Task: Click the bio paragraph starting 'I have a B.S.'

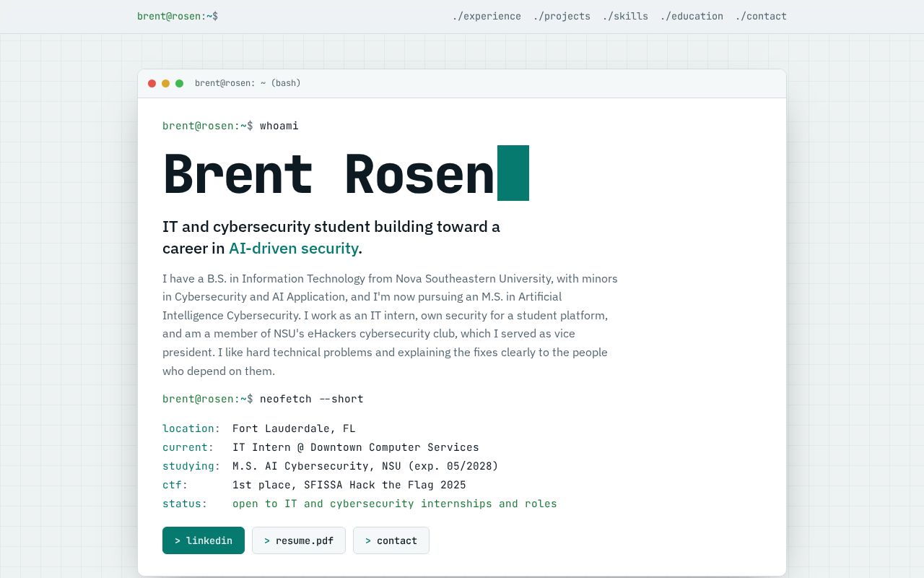Action: click(x=390, y=324)
